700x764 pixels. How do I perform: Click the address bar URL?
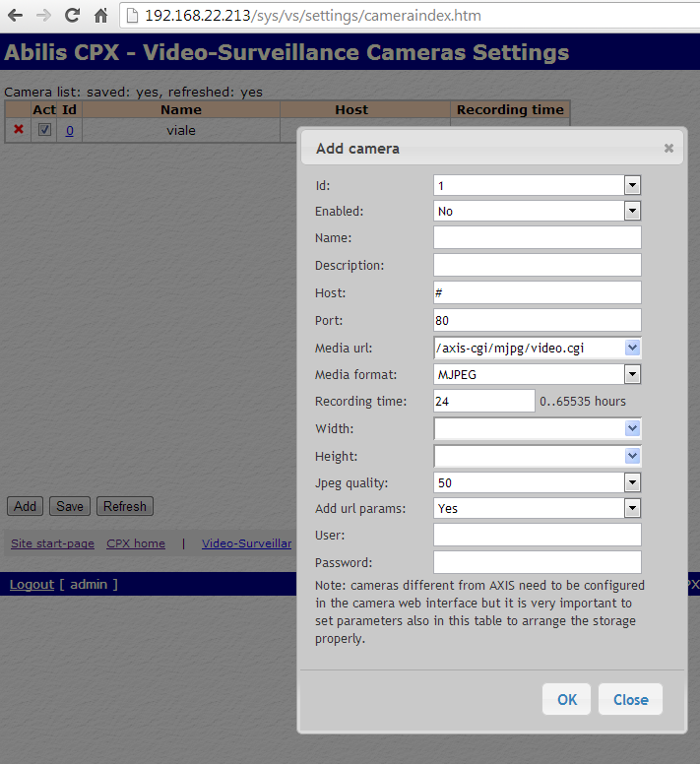pyautogui.click(x=313, y=16)
